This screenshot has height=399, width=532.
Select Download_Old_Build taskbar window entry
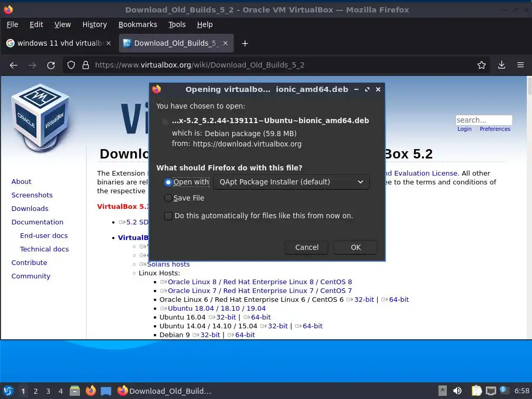[x=165, y=391]
